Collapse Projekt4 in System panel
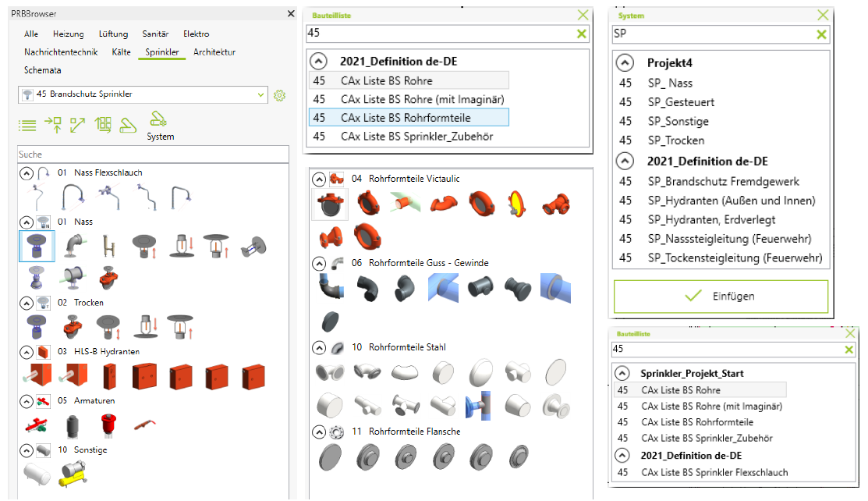The image size is (868, 501). coord(625,62)
